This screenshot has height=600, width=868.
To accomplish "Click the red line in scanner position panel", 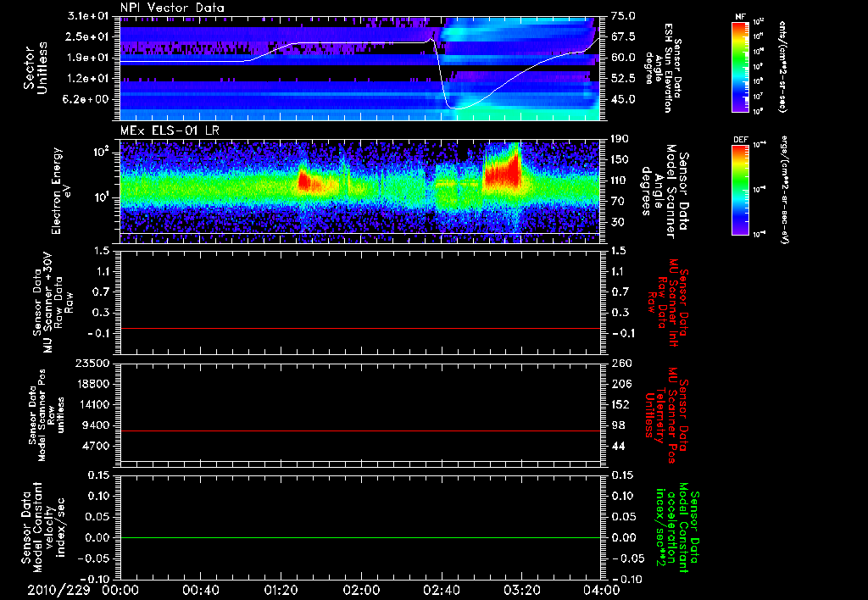I will coord(359,431).
